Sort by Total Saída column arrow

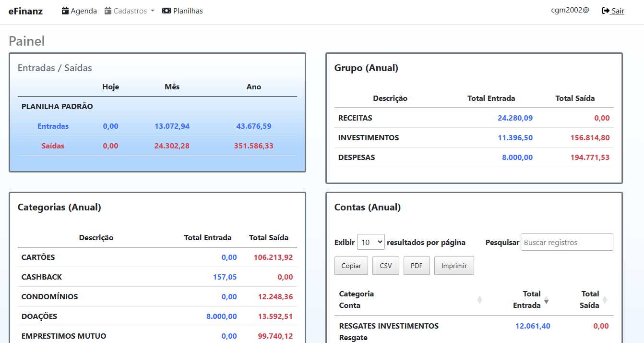coord(605,300)
